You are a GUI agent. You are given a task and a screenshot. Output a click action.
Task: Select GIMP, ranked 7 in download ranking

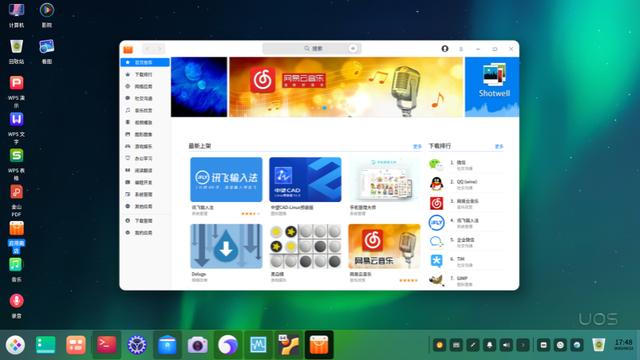[x=466, y=280]
